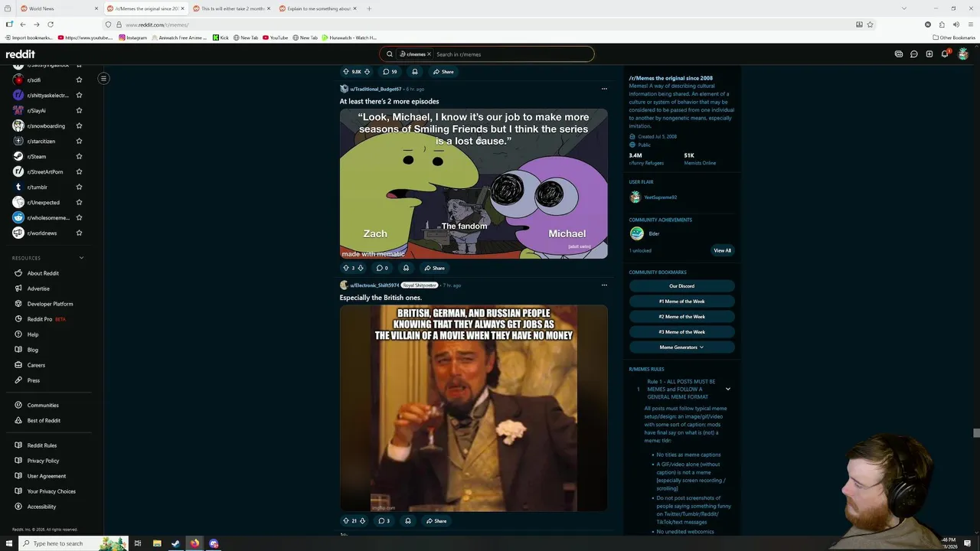Open the notifications bell with red badge
The image size is (980, 551).
[x=946, y=54]
